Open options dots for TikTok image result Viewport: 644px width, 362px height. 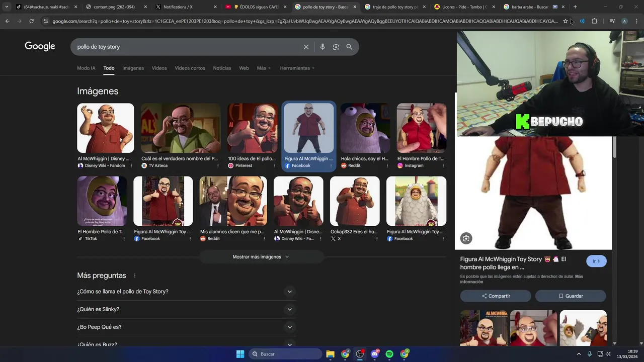[124, 239]
